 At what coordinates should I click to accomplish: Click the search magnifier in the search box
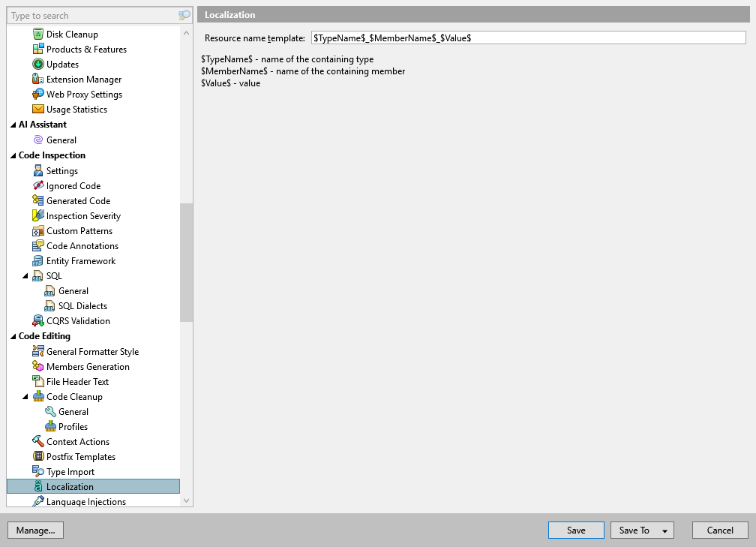pos(184,15)
